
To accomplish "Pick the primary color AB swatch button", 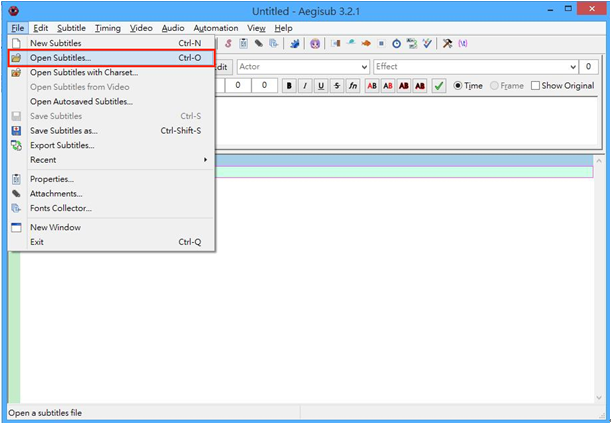I will 372,86.
